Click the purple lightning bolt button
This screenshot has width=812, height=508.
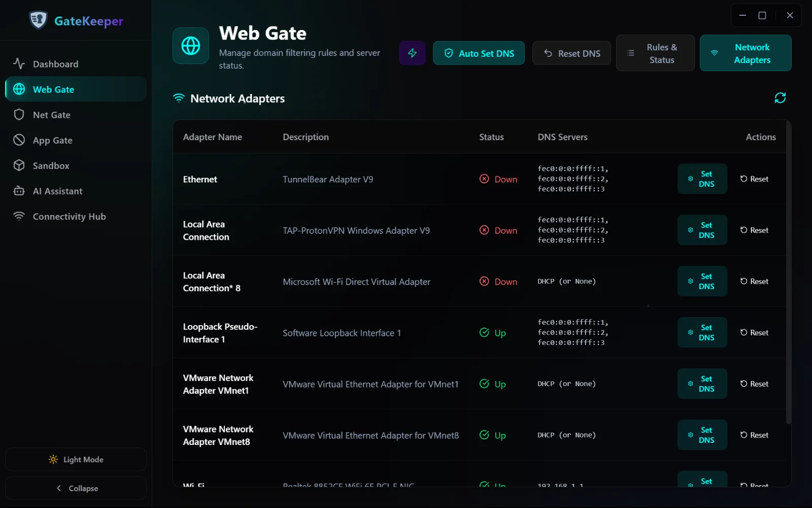(x=412, y=53)
